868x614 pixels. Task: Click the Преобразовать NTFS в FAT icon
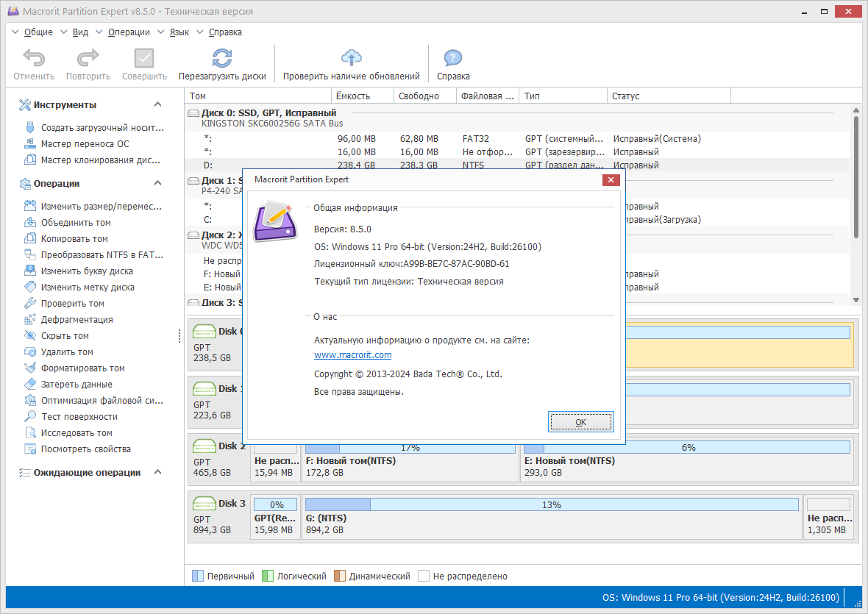coord(30,254)
